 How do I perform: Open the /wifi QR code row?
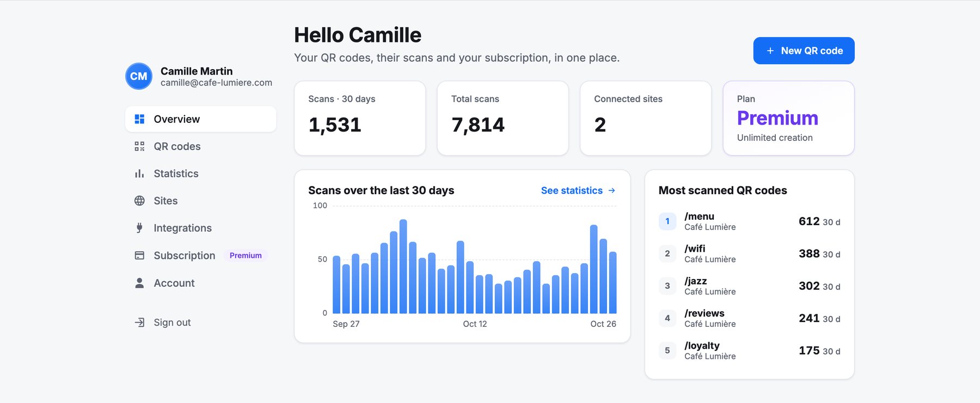point(749,253)
